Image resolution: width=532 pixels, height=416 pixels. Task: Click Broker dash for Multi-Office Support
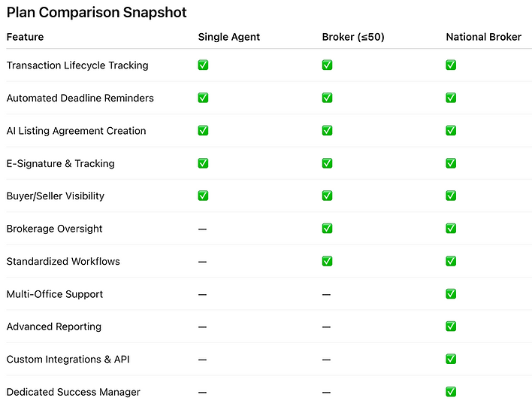coord(327,295)
